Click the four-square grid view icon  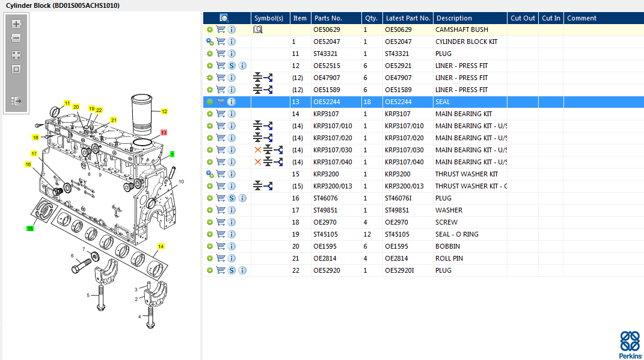tap(16, 55)
